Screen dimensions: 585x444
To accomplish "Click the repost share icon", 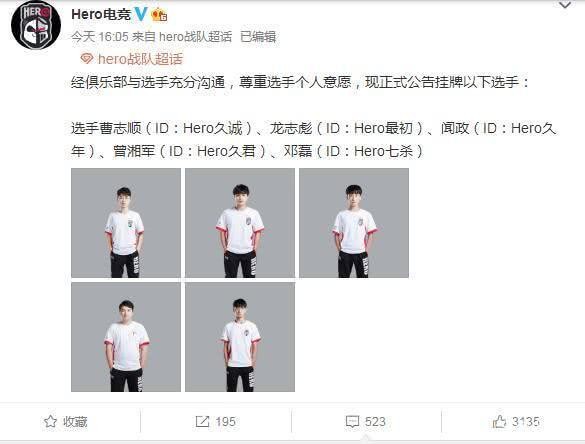I will [x=202, y=422].
